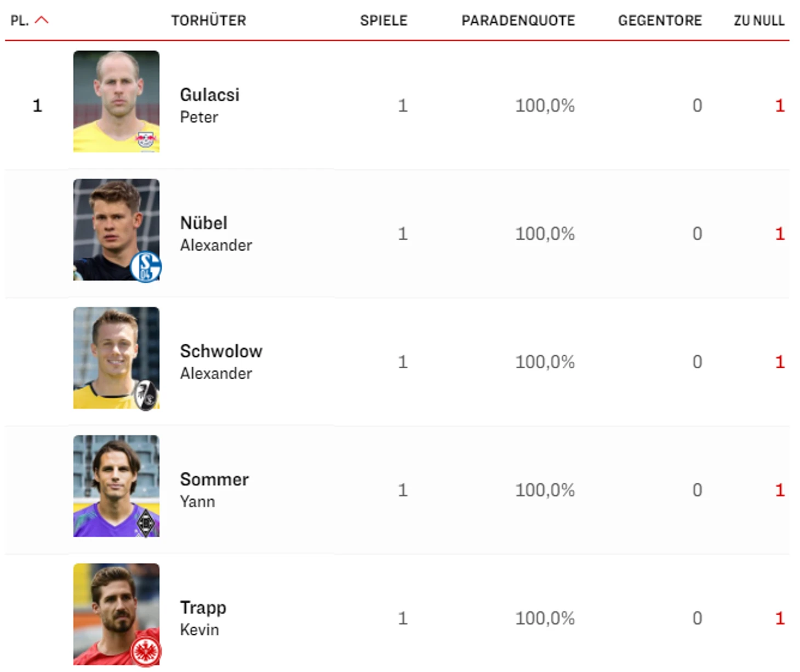
Task: Open Alexander Nübel's portrait photo
Action: pyautogui.click(x=116, y=230)
